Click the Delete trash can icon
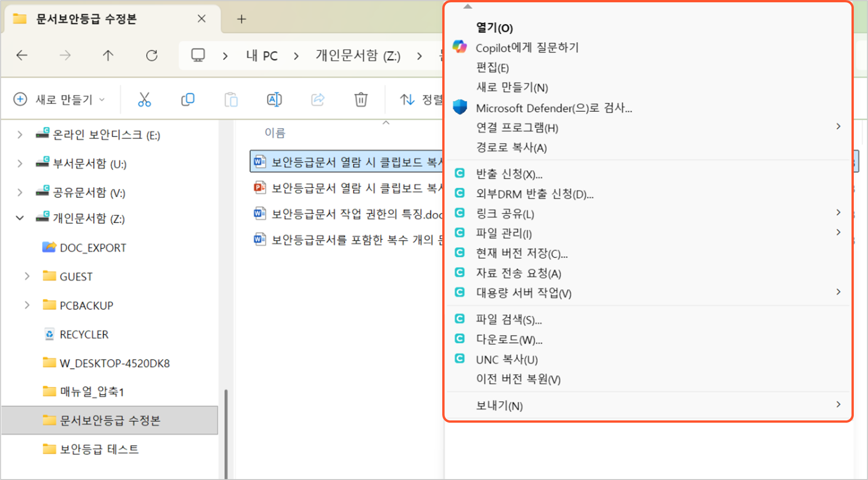868x480 pixels. pos(361,99)
